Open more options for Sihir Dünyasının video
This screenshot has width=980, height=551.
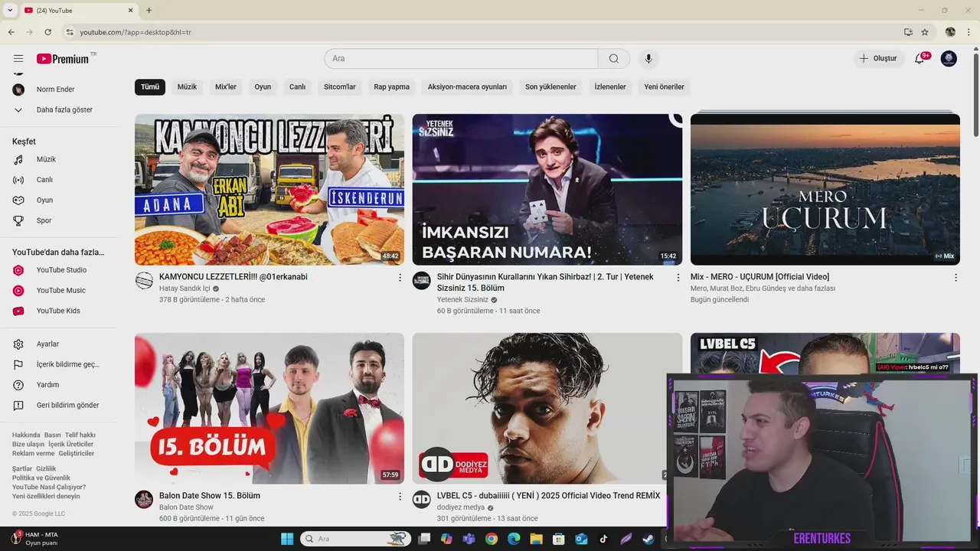(678, 278)
